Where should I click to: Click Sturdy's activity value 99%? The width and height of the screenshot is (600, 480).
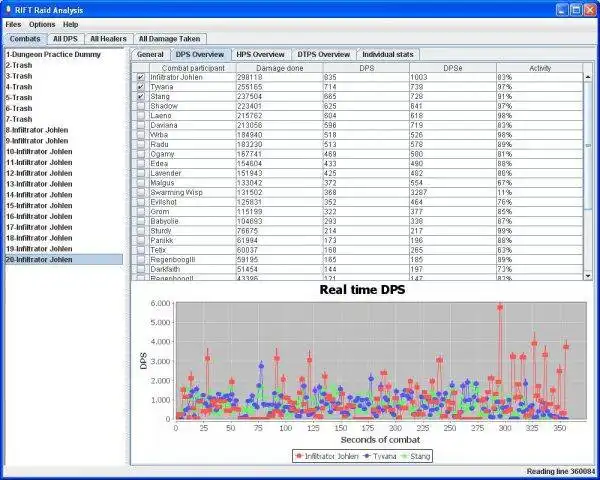(x=505, y=231)
